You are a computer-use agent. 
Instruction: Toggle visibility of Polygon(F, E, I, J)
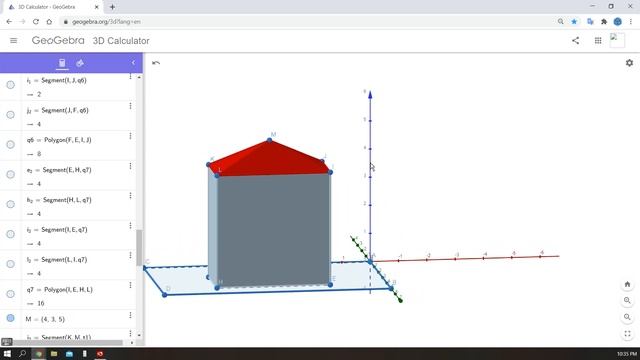pos(11,144)
